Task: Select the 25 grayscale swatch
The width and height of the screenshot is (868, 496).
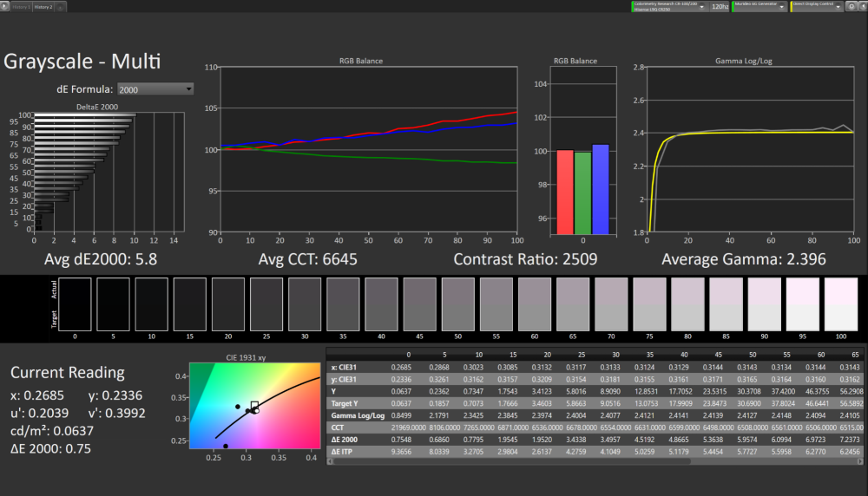Action: click(x=266, y=304)
